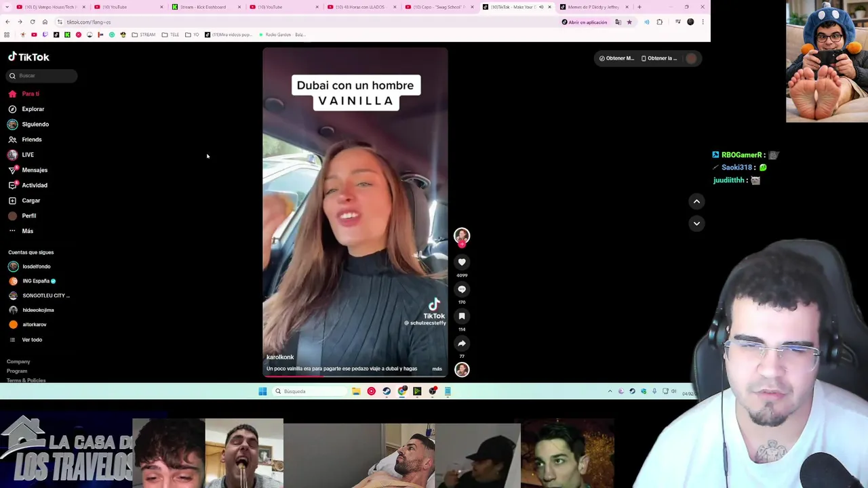Open the TikTok logo home link
868x488 pixels.
(28, 57)
